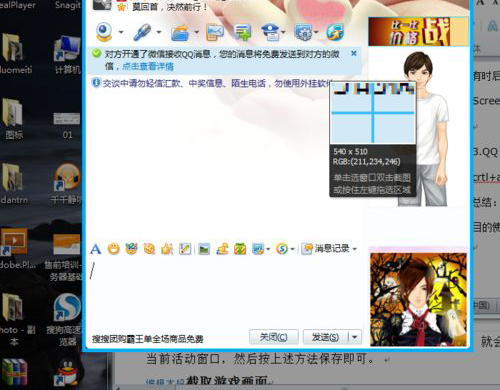The width and height of the screenshot is (500, 390).
Task: Click my own Halloween QQ show image
Action: [419, 299]
